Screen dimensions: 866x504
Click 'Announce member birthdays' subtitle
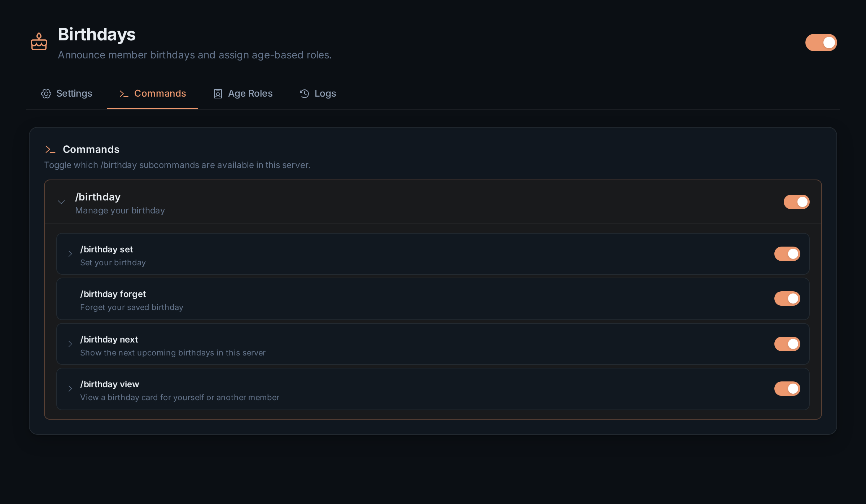coord(195,55)
